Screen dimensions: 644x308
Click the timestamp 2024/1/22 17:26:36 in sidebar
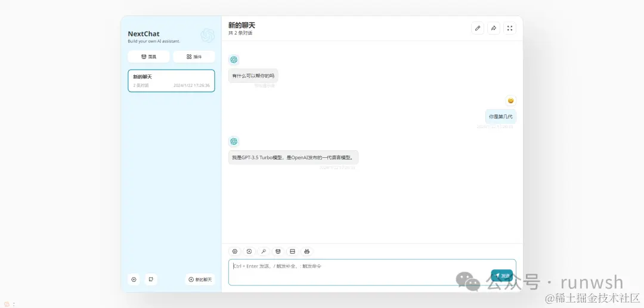coord(191,86)
